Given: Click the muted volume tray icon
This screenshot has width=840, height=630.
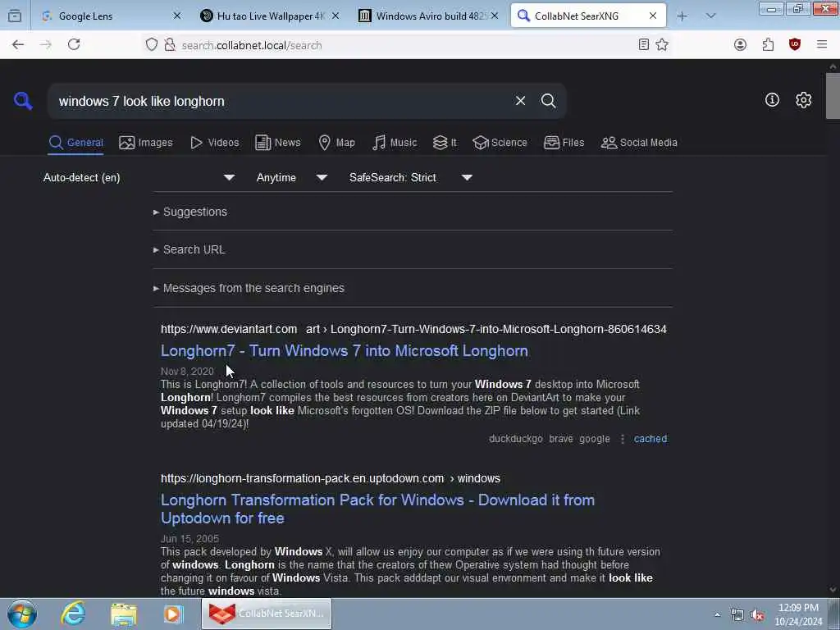Looking at the screenshot, I should (x=757, y=615).
